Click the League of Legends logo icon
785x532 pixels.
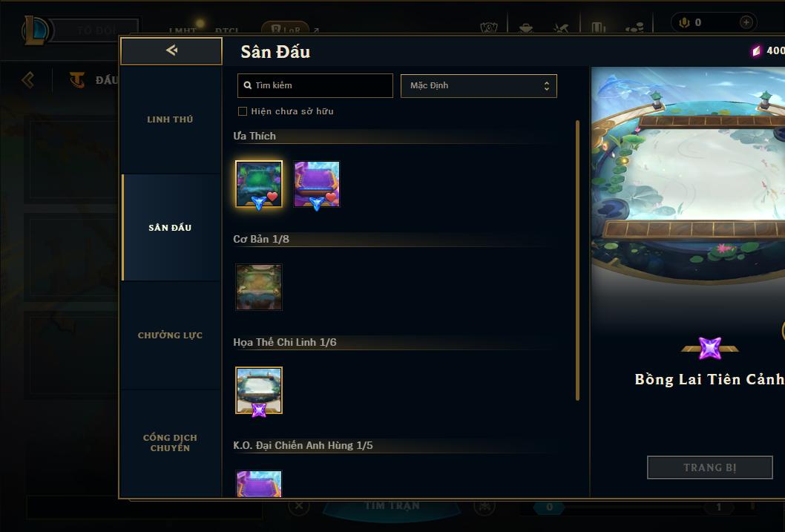click(36, 30)
